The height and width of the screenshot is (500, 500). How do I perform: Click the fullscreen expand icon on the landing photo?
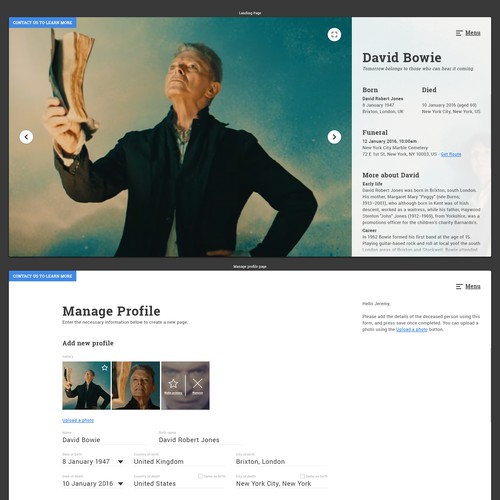(334, 35)
